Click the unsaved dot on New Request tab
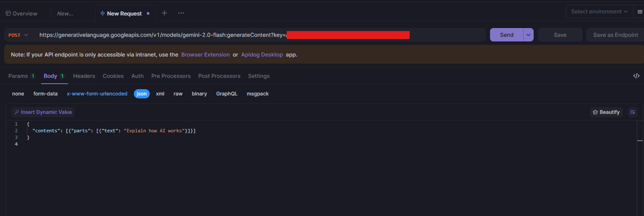The image size is (644, 216). (148, 13)
